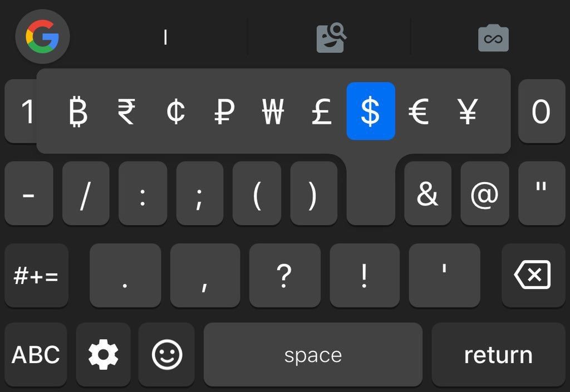
Task: Select the Indian rupee symbol
Action: pos(126,111)
